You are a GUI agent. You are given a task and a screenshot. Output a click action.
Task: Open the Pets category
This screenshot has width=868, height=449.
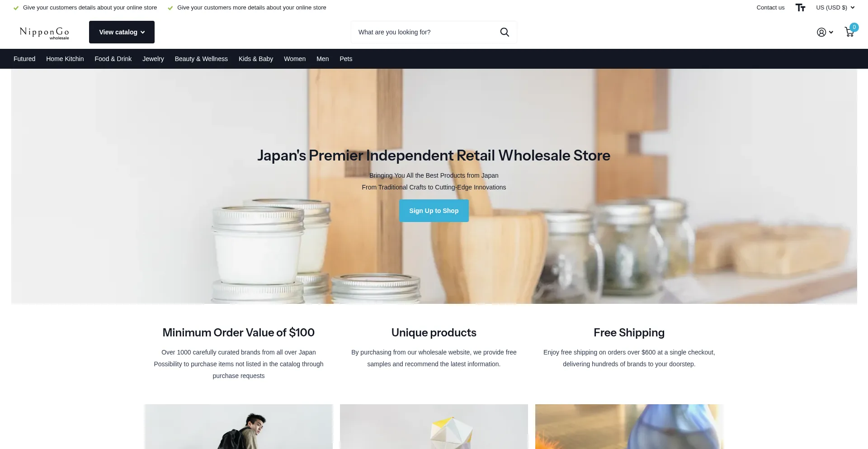click(346, 59)
